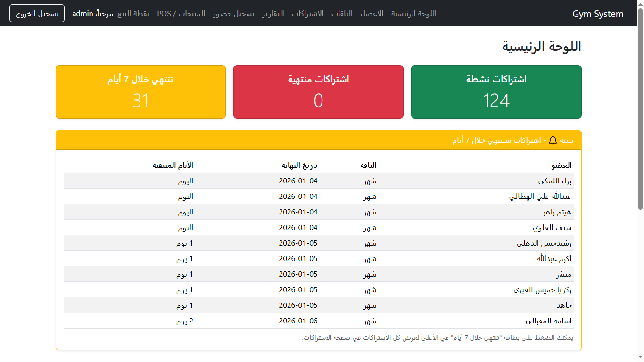Go to المنتجات / POS page
The height and width of the screenshot is (362, 644).
(x=181, y=13)
